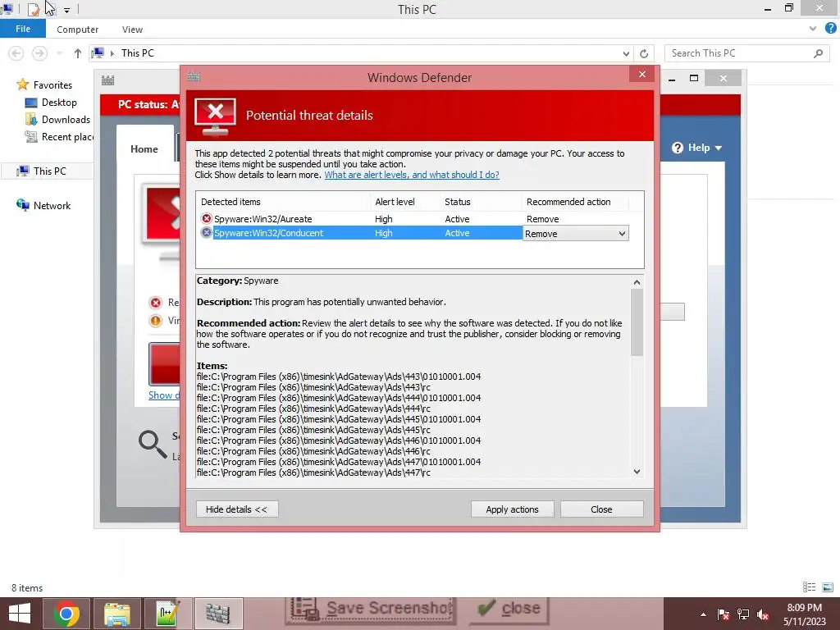
Task: Click the Up one level arrow
Action: 78,53
